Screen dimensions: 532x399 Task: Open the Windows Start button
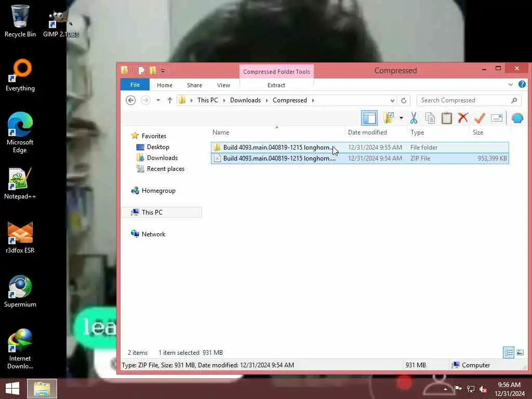point(12,389)
